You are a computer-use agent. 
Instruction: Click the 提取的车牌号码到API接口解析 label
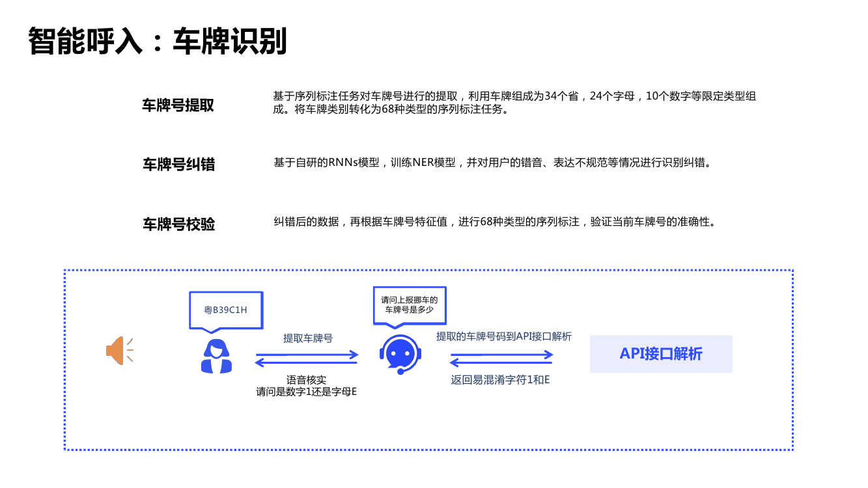click(x=503, y=336)
